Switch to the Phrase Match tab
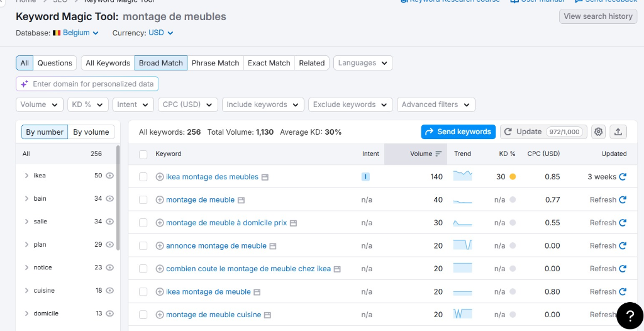This screenshot has width=644, height=331. tap(215, 63)
